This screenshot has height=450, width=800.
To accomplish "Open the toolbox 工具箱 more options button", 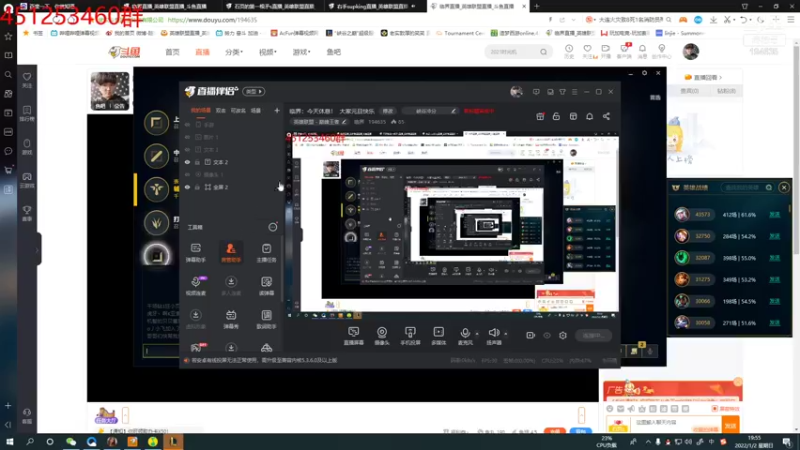I will 273,227.
